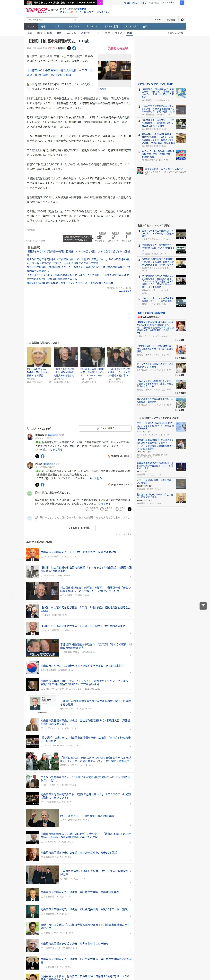Select the エキスパート navigation tab
210x980 pixels.
click(72, 27)
